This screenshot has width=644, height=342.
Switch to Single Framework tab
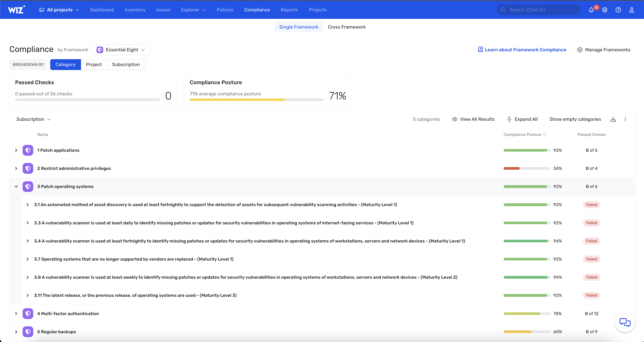tap(299, 27)
